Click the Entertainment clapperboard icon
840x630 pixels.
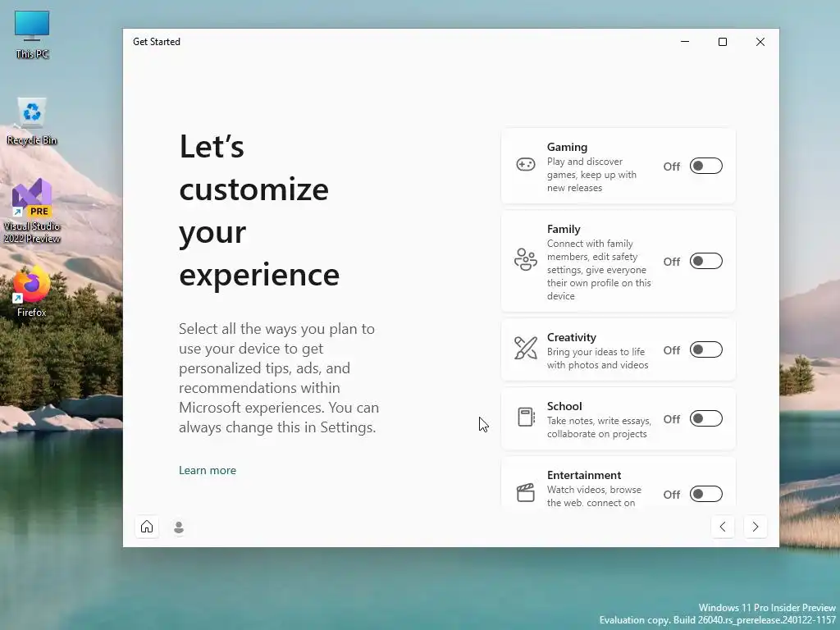pyautogui.click(x=526, y=492)
